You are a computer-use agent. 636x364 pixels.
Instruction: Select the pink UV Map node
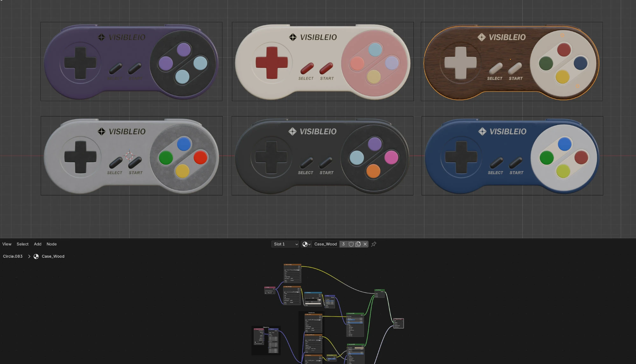270,290
